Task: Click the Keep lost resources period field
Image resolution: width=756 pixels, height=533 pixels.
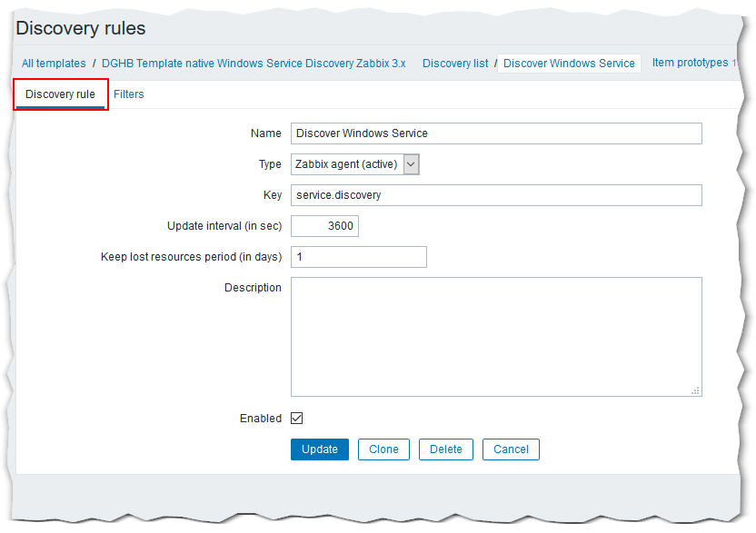Action: 358,257
